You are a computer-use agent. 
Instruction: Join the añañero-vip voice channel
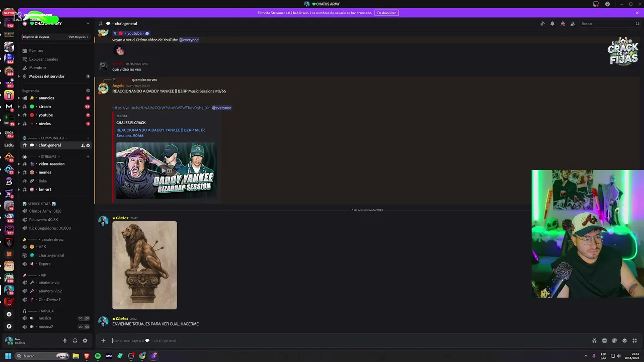[55, 283]
